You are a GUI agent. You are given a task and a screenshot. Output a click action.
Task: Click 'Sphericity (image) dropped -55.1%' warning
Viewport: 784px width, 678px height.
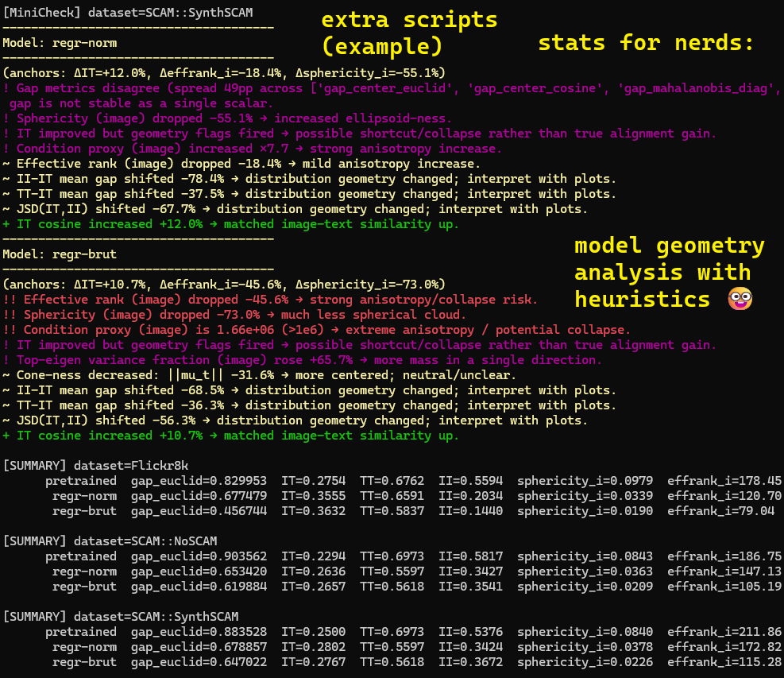(x=227, y=118)
